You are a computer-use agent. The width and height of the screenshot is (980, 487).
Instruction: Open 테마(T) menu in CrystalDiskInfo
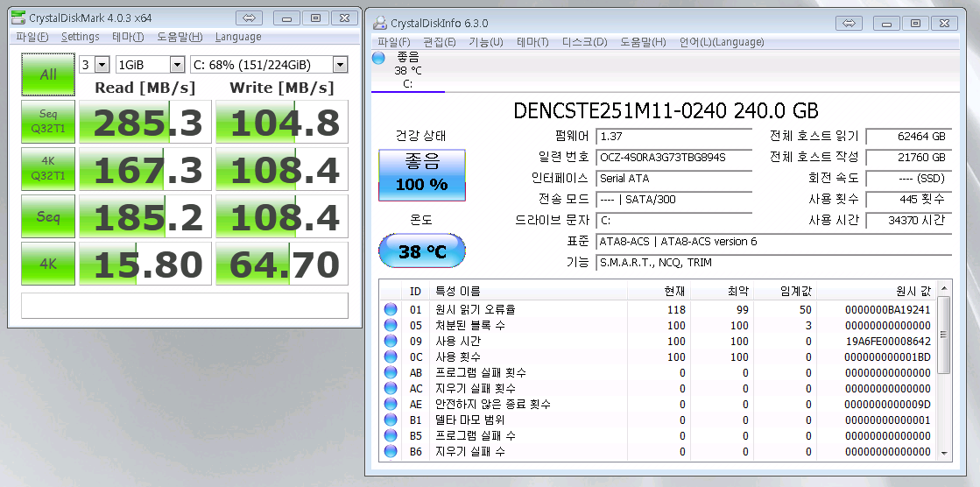coord(532,42)
